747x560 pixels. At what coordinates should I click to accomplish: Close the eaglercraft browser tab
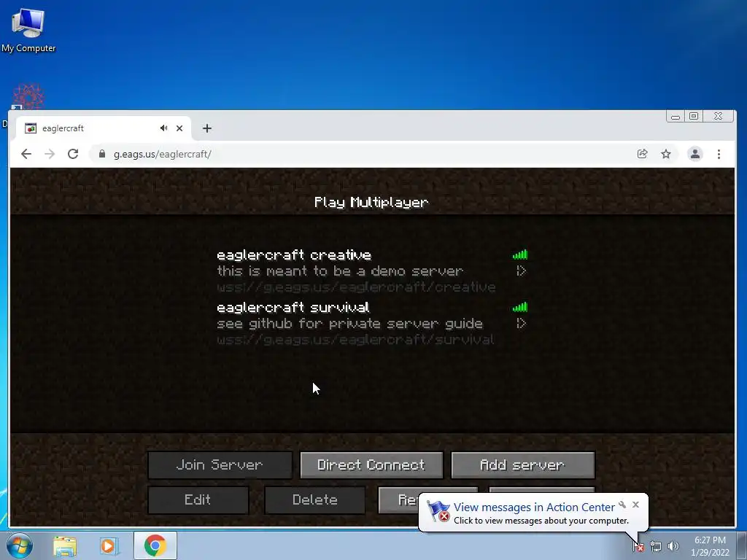click(x=179, y=128)
